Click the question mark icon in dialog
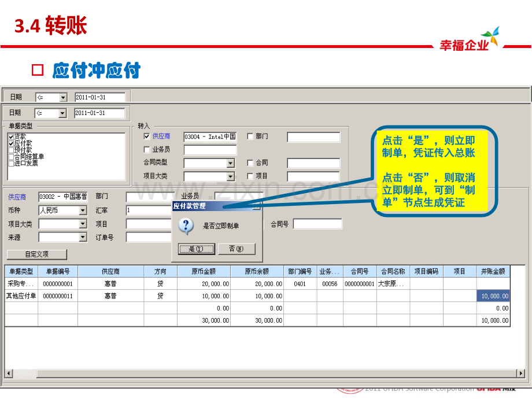 coord(186,226)
